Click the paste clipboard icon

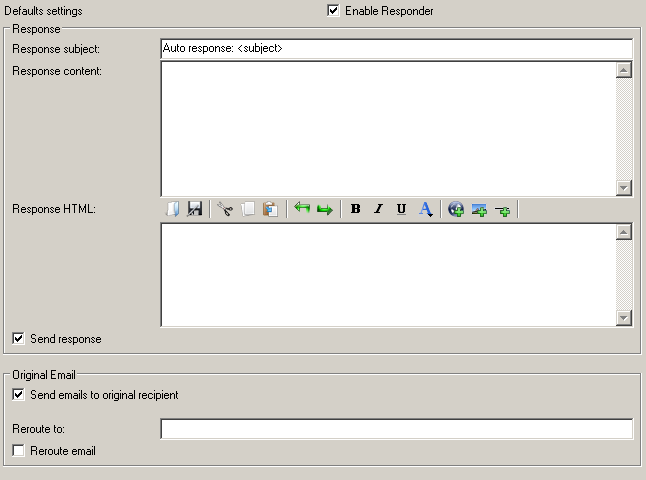(270, 209)
